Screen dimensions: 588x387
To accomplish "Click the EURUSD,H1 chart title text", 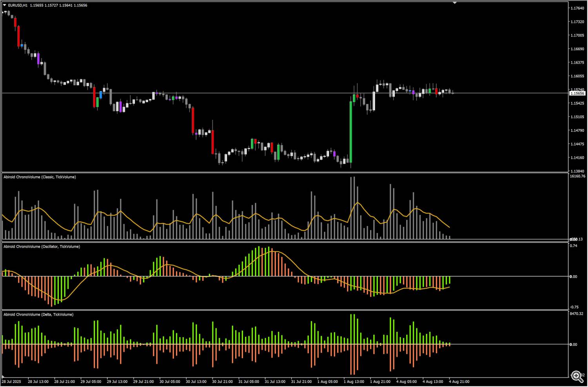I will (x=18, y=5).
